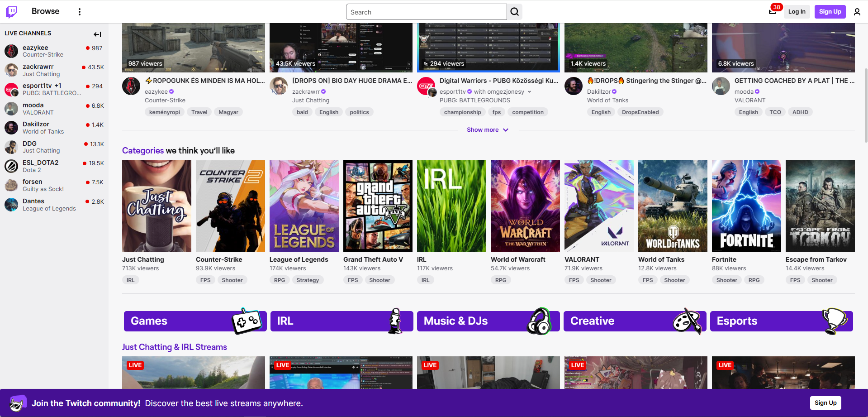Open Dakillzor channel name under stream
The image size is (868, 417).
click(599, 92)
